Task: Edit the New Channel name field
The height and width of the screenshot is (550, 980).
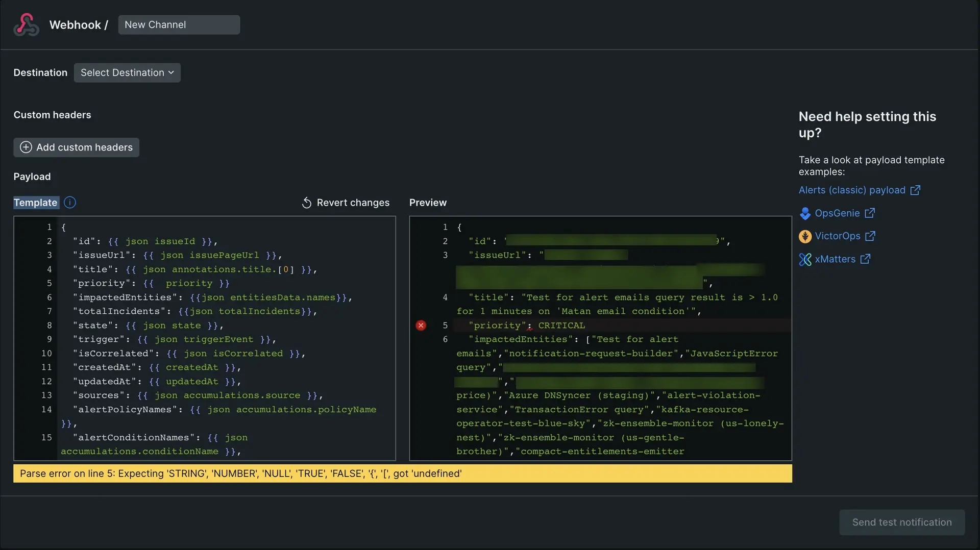Action: [x=179, y=25]
